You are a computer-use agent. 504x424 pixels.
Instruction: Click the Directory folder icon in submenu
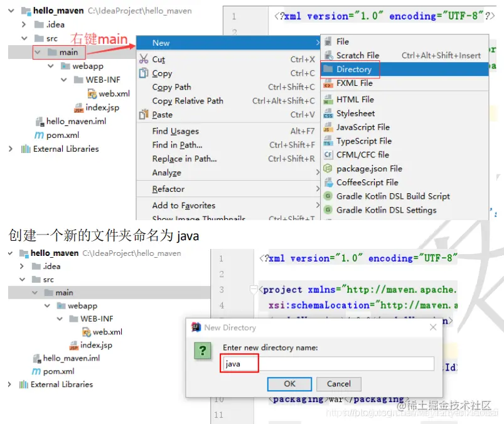328,69
